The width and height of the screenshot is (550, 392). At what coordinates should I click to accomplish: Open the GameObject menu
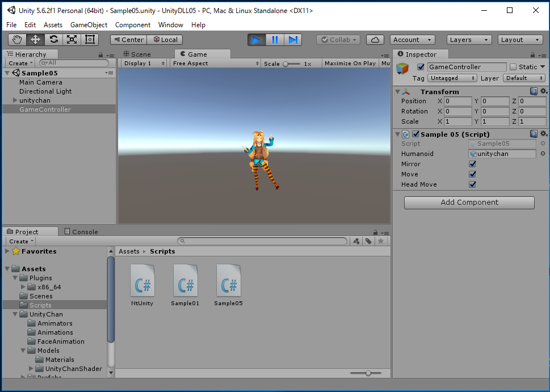tap(89, 25)
